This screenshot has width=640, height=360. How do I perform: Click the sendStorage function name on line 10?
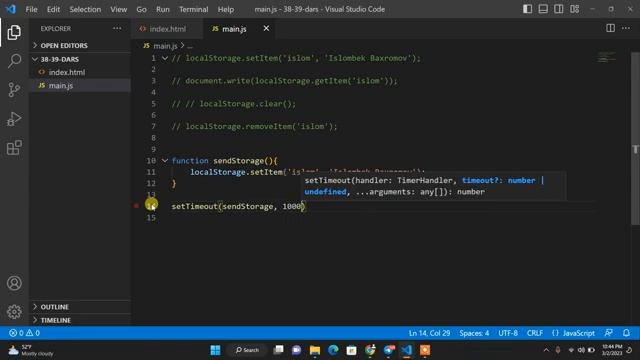click(x=238, y=160)
